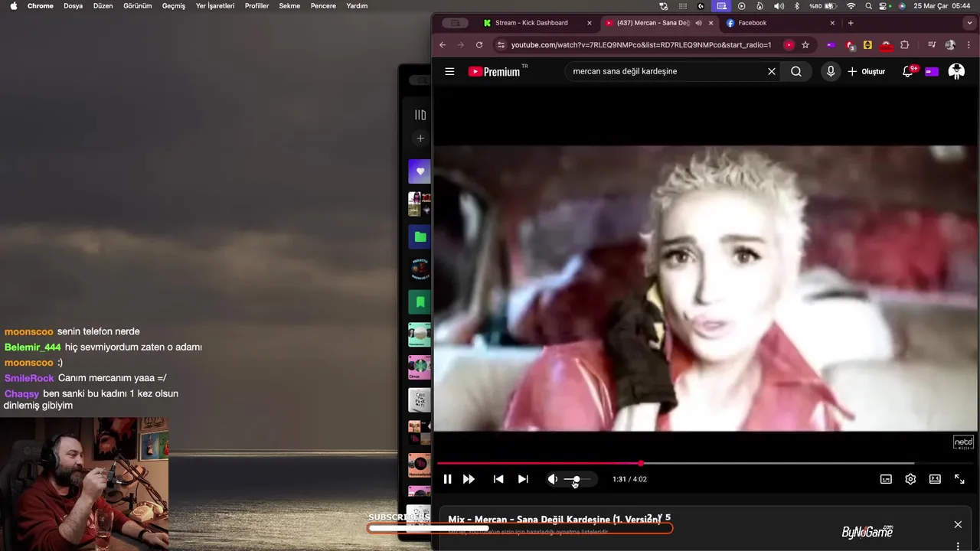This screenshot has height=551, width=980.
Task: Click the plus button in background window sidebar
Action: pyautogui.click(x=420, y=139)
